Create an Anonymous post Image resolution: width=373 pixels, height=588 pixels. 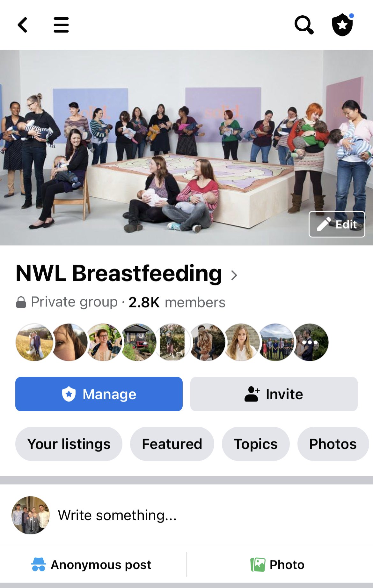[x=91, y=565]
